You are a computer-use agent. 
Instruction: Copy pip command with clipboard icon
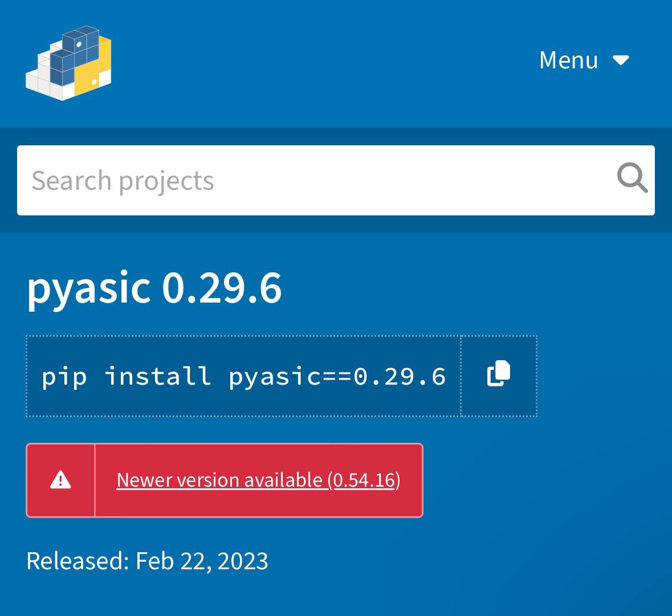tap(499, 376)
